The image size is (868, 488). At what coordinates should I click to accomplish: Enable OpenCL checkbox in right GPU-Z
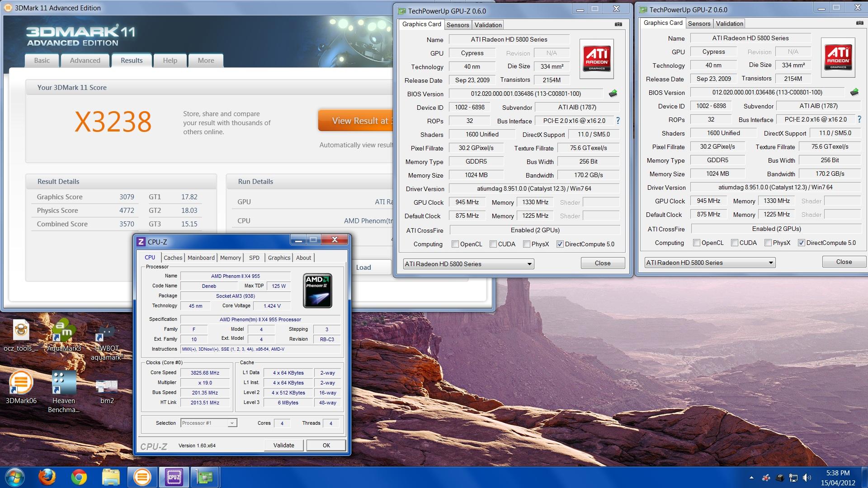pyautogui.click(x=697, y=243)
